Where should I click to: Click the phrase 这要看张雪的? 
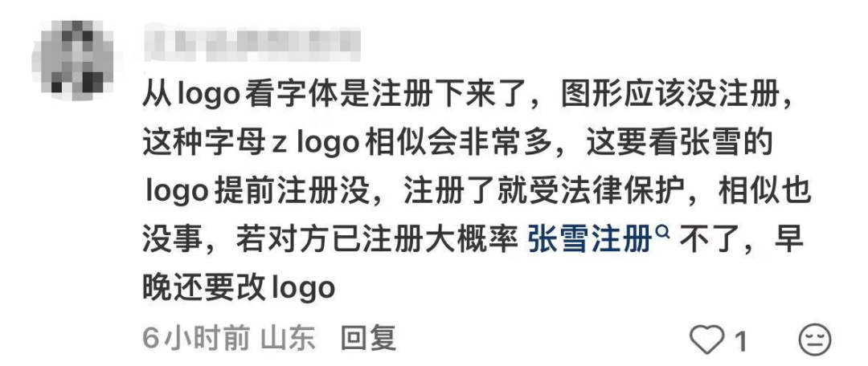[679, 144]
